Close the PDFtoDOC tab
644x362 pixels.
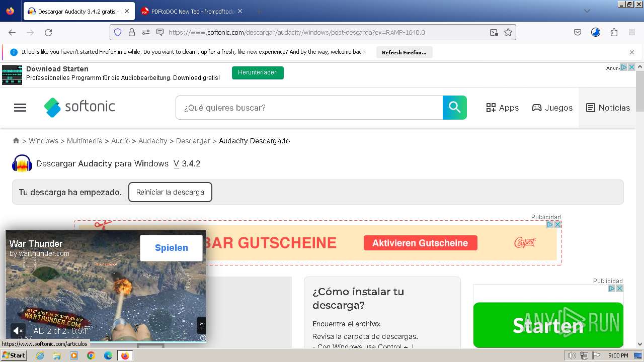[x=240, y=11]
